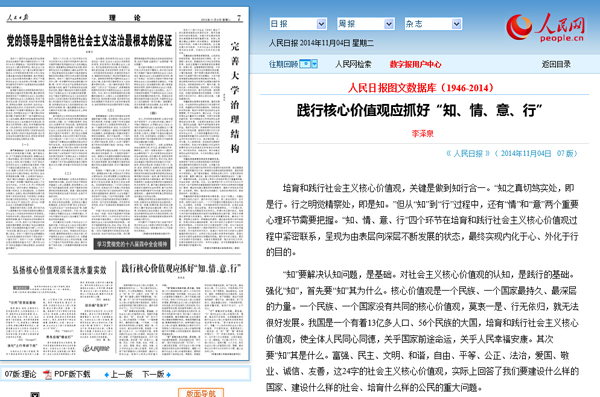
Task: Open 数字报用户中心 in the navigation bar
Action: point(415,64)
